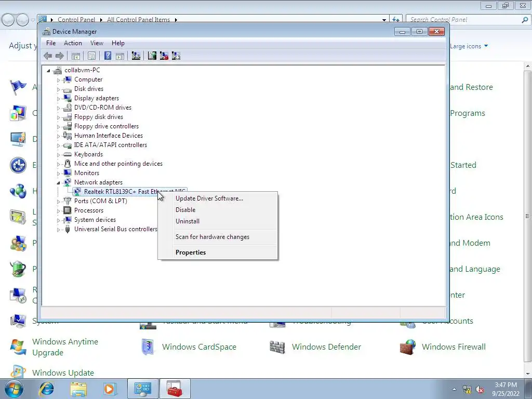
Task: Choose Properties in the context menu
Action: tap(218, 252)
